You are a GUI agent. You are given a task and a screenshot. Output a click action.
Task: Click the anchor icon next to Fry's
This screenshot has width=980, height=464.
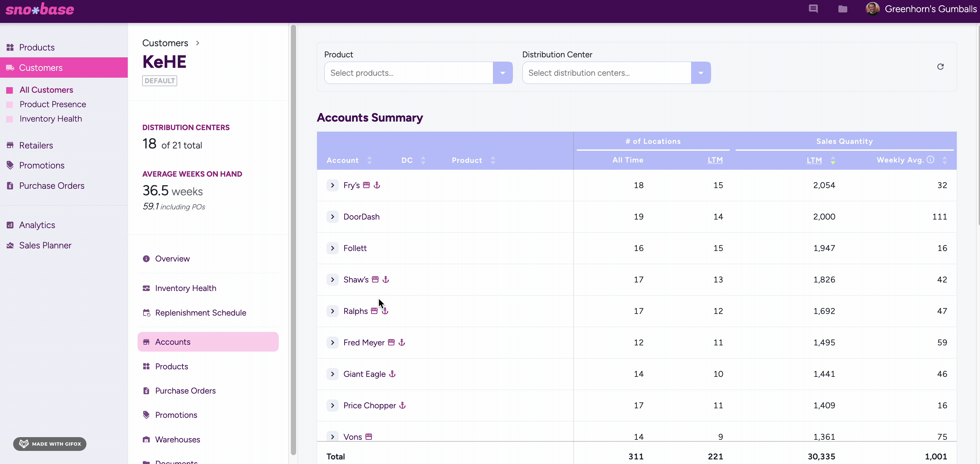point(377,185)
